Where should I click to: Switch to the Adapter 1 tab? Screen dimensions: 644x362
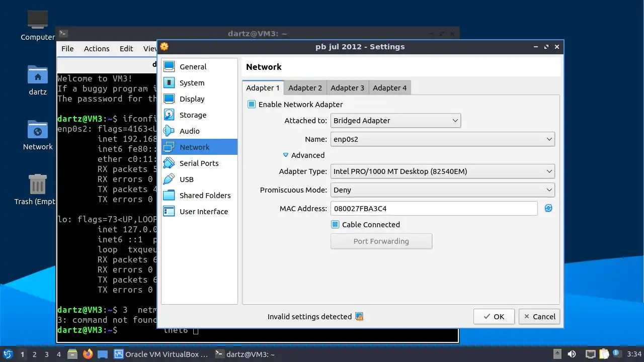(x=263, y=88)
